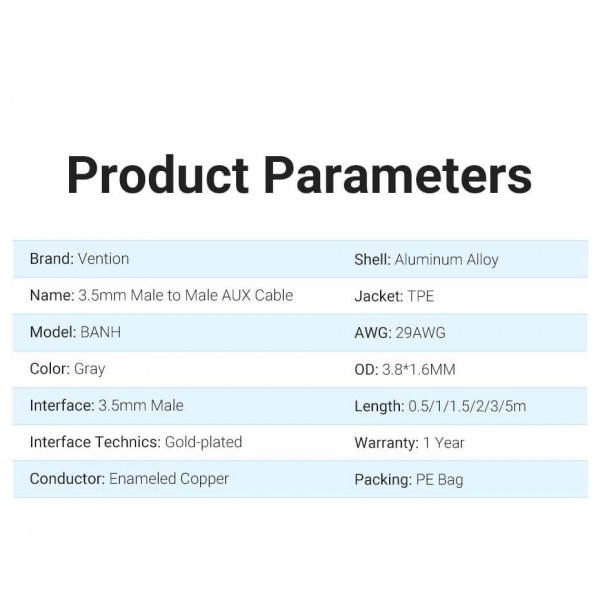Select the Aluminum Alloy value
Screen dimensions: 600x600
[x=446, y=260]
